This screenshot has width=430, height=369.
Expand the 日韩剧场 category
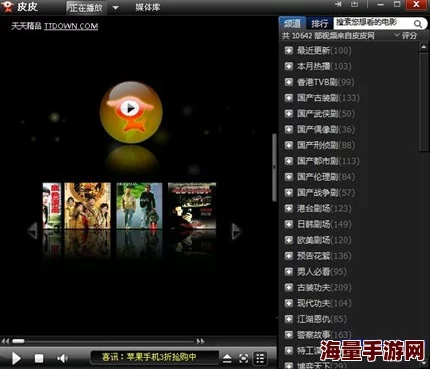point(288,224)
